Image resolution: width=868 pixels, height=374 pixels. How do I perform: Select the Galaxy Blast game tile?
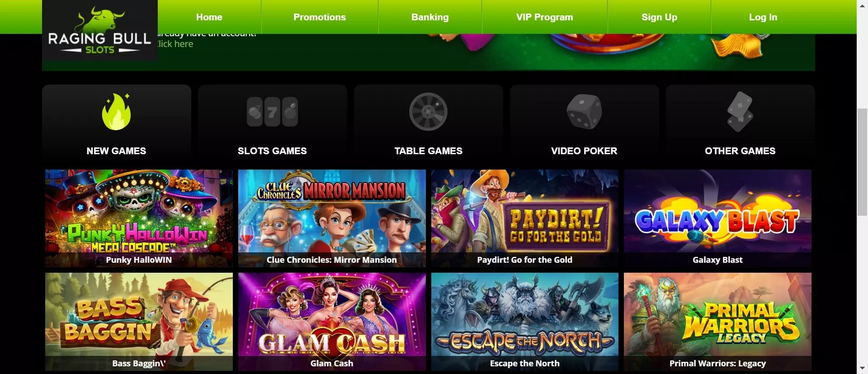717,218
